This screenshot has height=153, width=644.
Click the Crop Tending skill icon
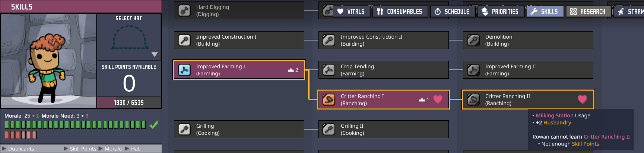pos(329,70)
